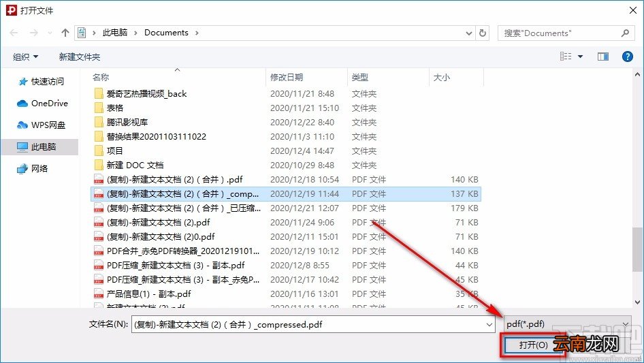Click size cell 179 KB
The height and width of the screenshot is (363, 644).
pyautogui.click(x=464, y=208)
